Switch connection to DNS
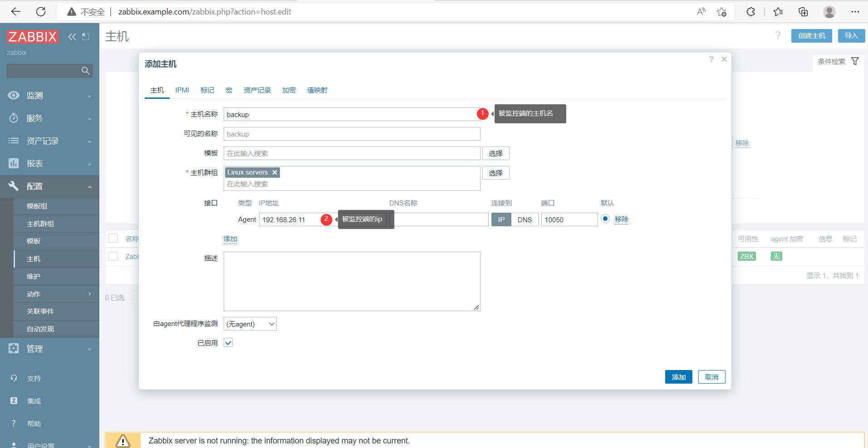The image size is (868, 448). point(525,219)
